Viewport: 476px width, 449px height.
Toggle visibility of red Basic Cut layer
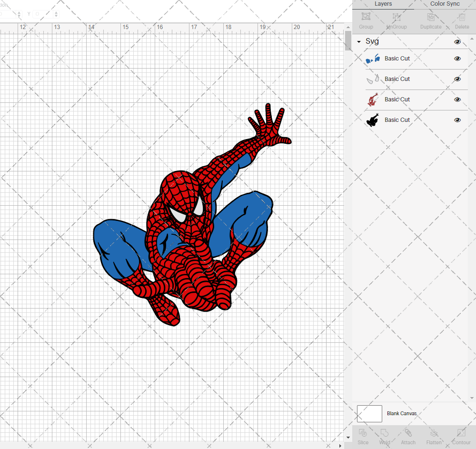(457, 100)
